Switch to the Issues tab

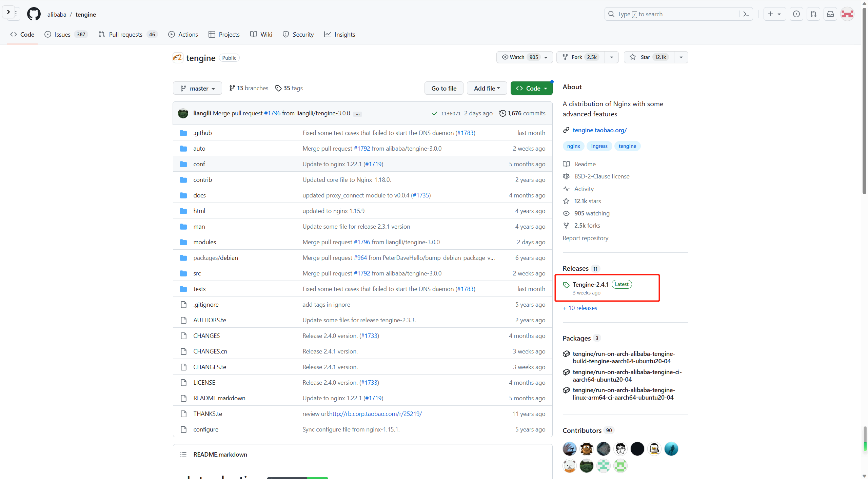point(66,35)
